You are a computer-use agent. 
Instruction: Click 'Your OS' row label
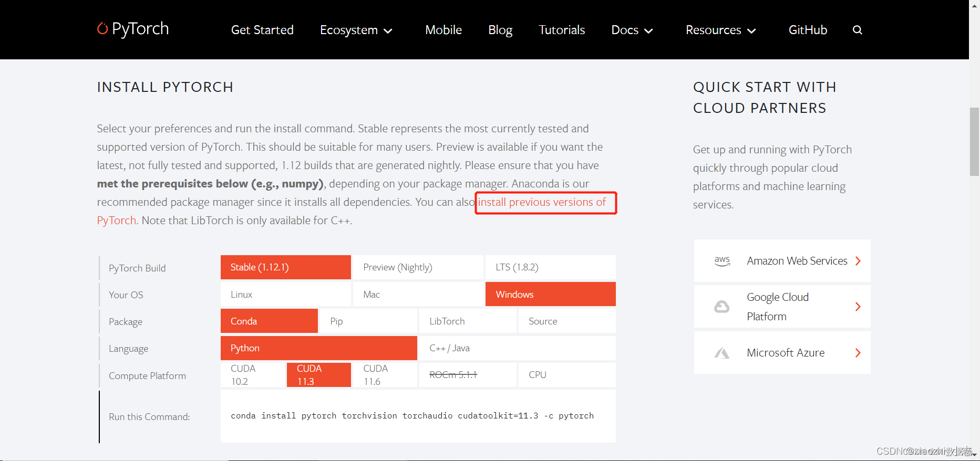(126, 295)
